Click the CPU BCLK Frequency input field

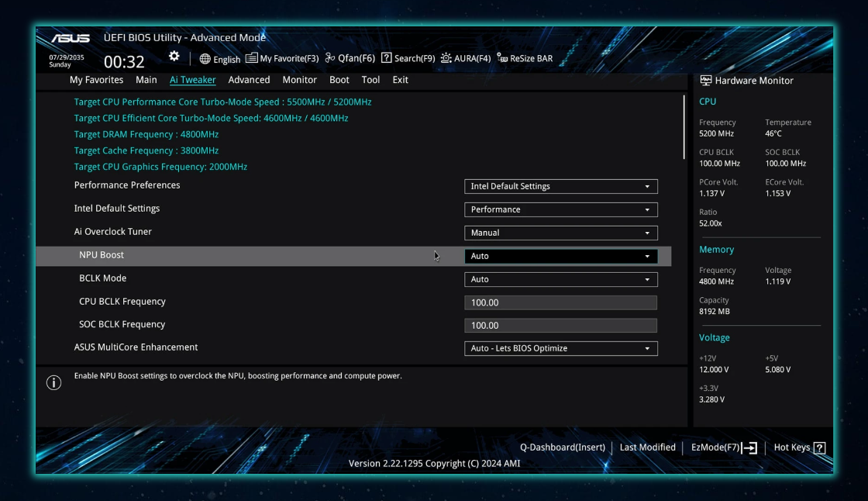[561, 302]
